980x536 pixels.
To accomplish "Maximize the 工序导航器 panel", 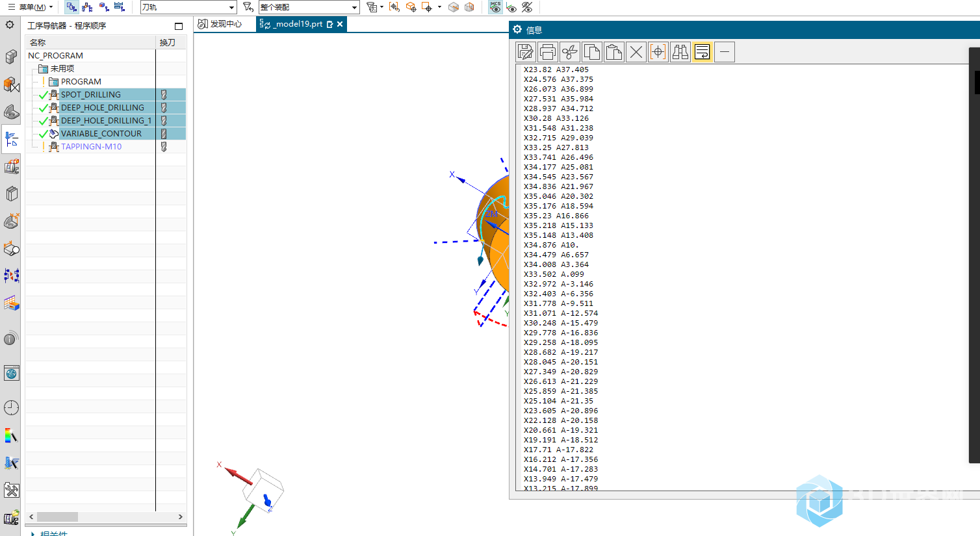I will pyautogui.click(x=179, y=26).
